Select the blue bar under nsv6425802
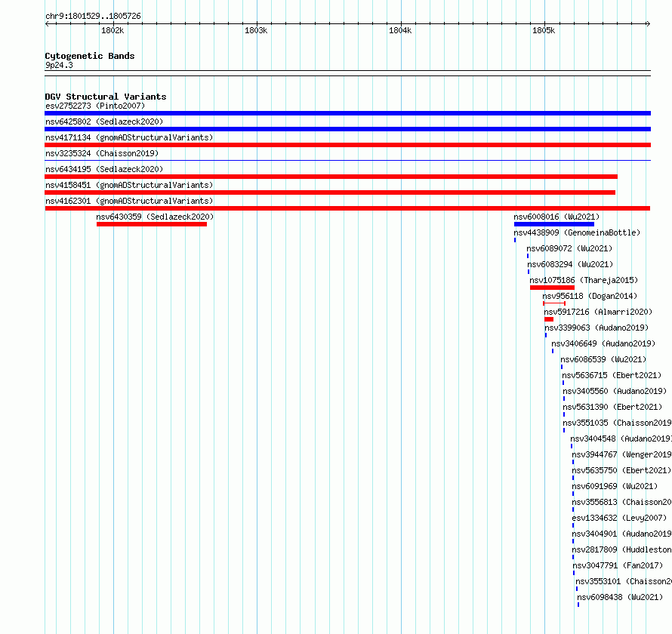The width and height of the screenshot is (672, 634). [347, 129]
